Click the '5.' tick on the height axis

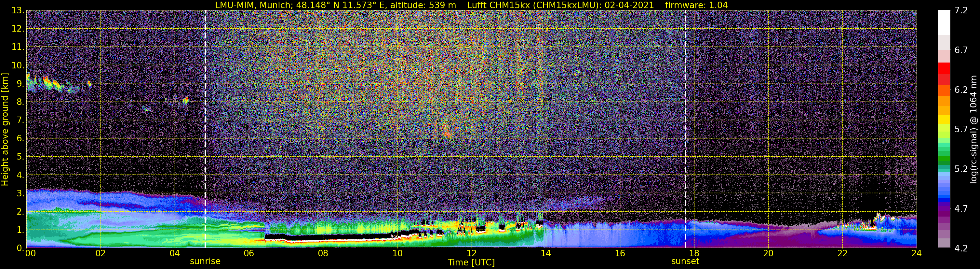point(20,157)
